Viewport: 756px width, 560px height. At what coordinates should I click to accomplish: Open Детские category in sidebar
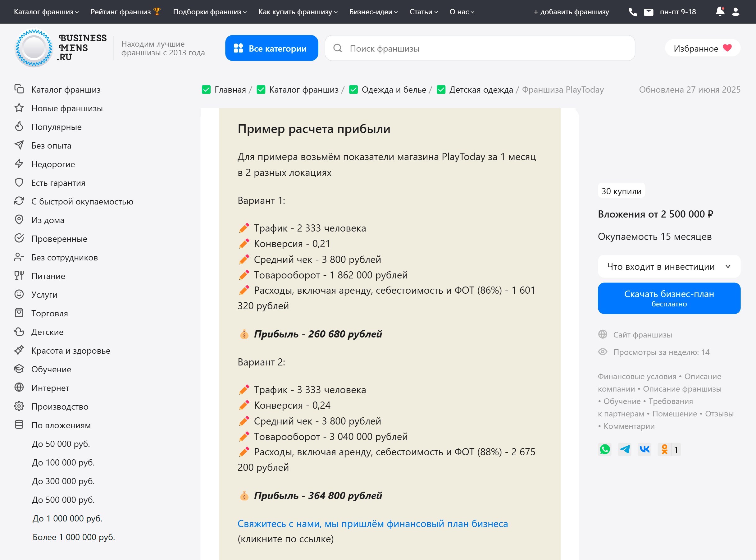point(48,332)
